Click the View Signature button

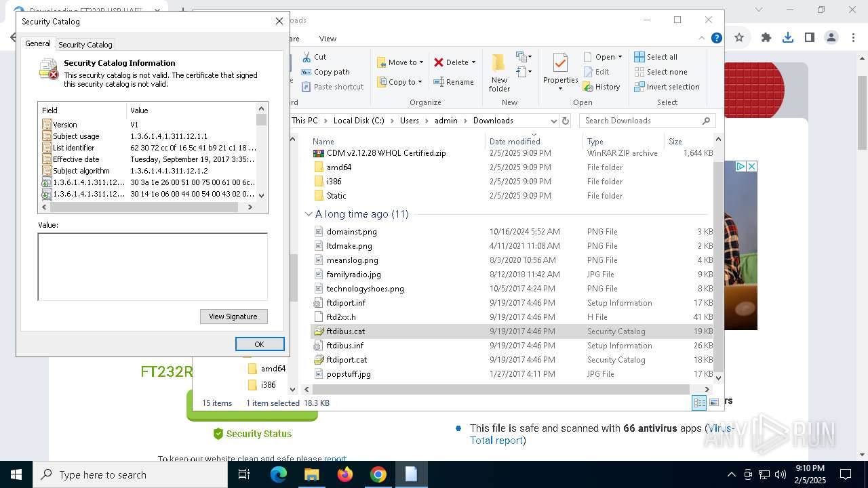click(233, 317)
